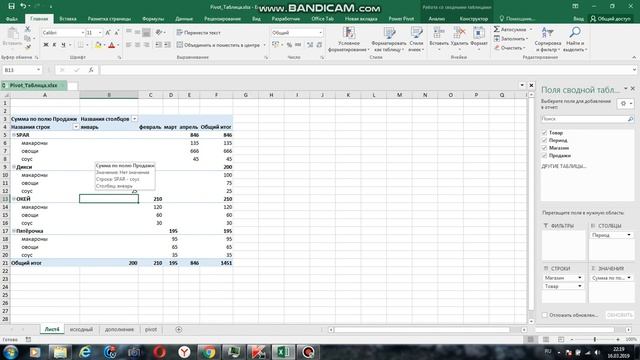
Task: Click Merge and Center (Объединить и поместить в центре)
Action: coord(219,45)
